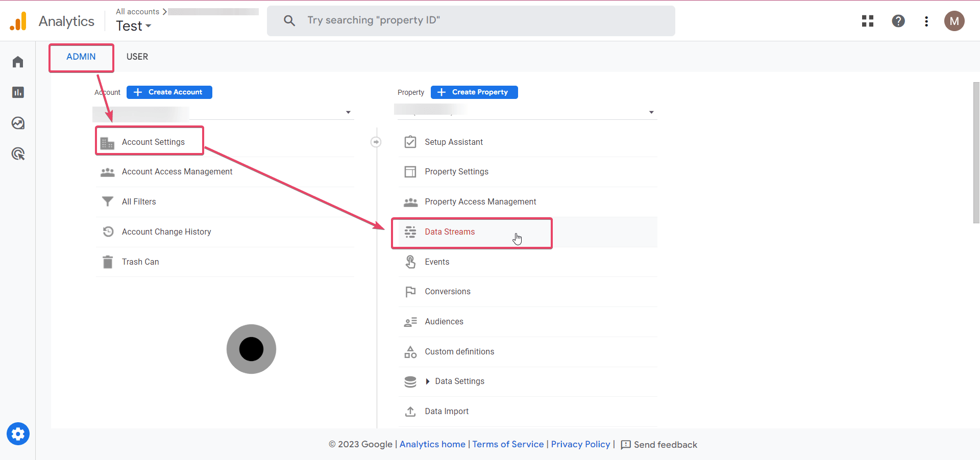Open Data Streams in the property column

[450, 232]
